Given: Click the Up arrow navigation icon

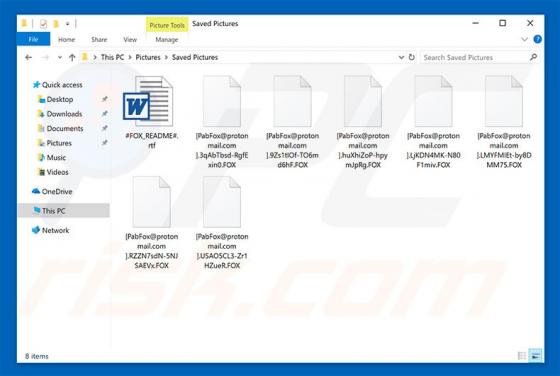Looking at the screenshot, I should pos(72,57).
